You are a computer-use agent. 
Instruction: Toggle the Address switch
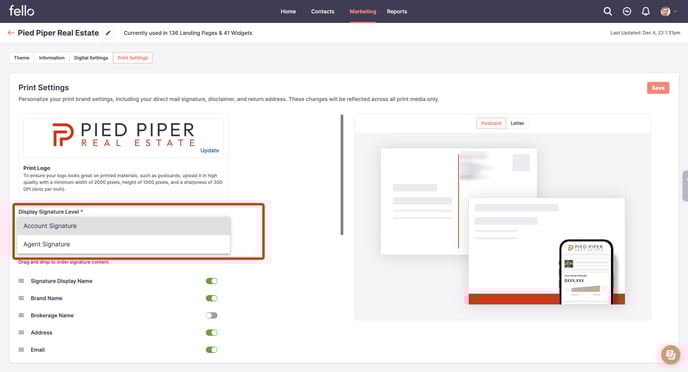211,332
